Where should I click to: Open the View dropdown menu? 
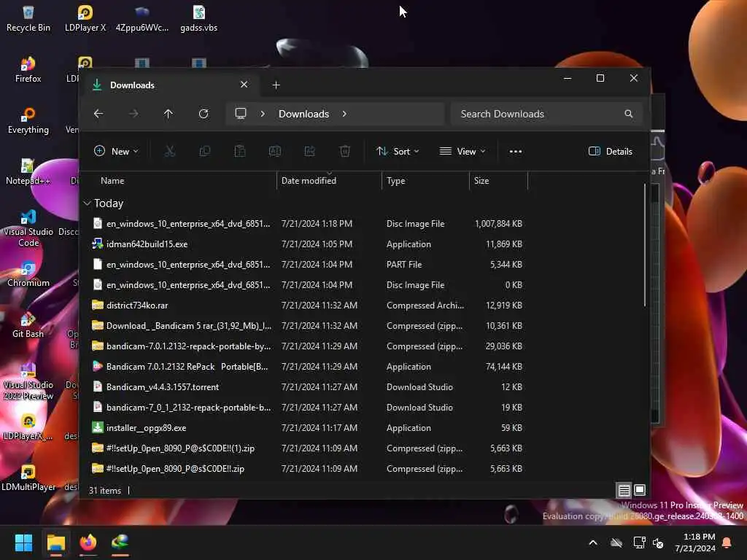pyautogui.click(x=462, y=152)
